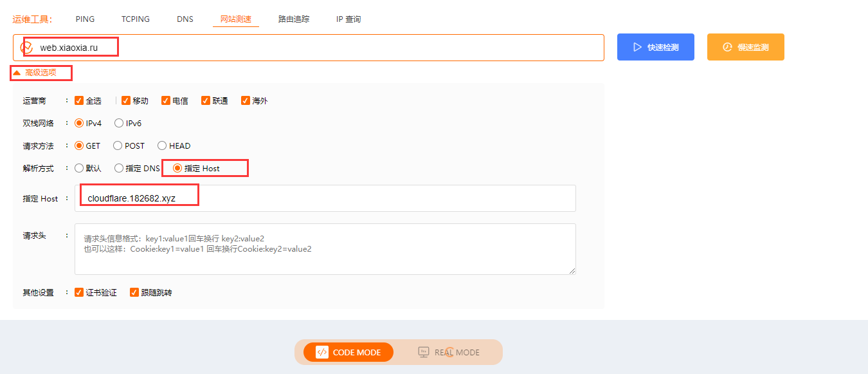
Task: Toggle the 移动 carrier checkbox
Action: pos(126,100)
